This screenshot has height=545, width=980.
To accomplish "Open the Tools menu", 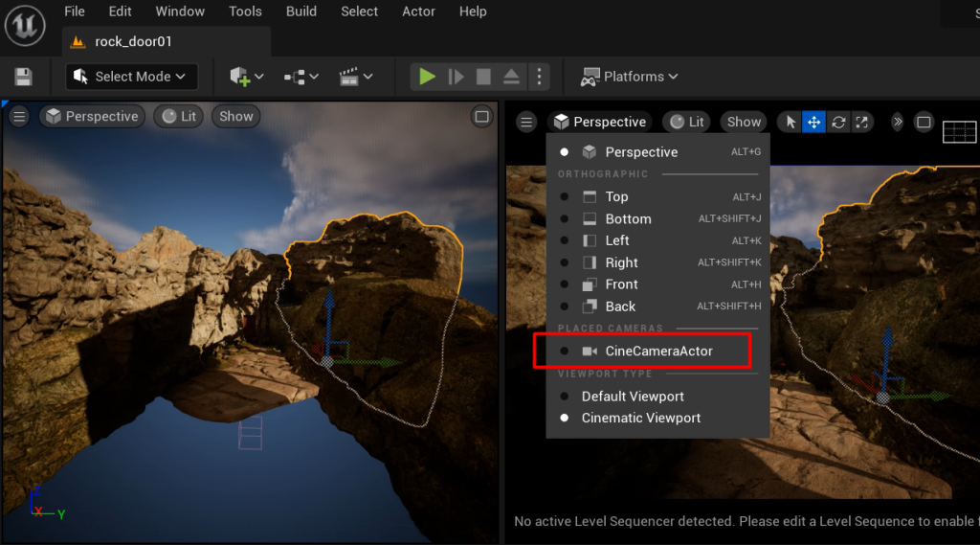I will pos(245,11).
